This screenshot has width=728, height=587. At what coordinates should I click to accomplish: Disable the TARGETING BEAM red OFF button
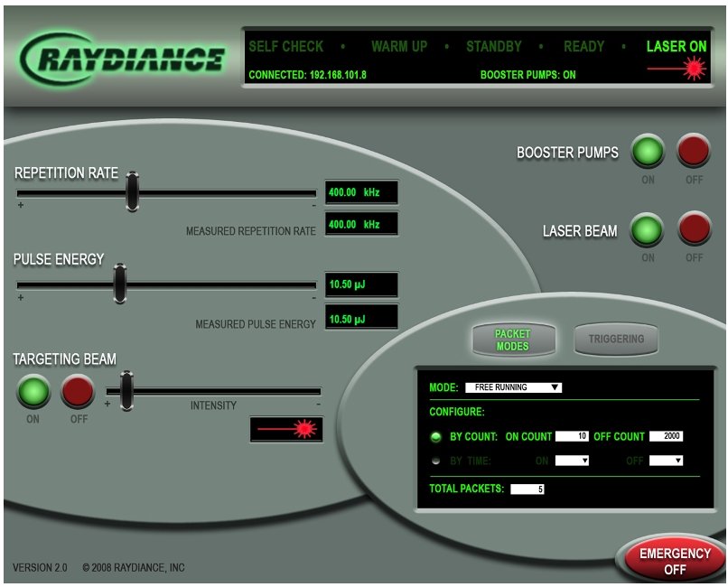[76, 393]
